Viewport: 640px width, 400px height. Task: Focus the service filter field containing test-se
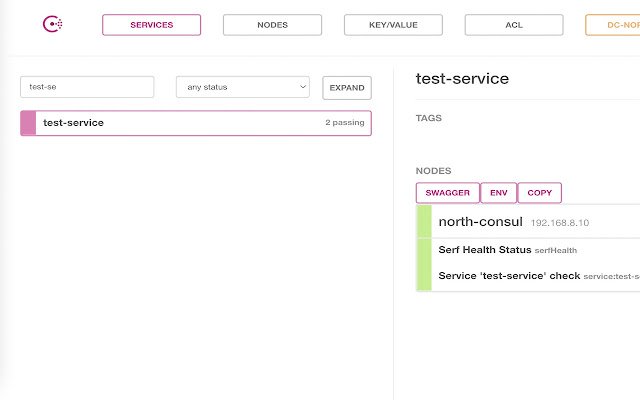(87, 87)
